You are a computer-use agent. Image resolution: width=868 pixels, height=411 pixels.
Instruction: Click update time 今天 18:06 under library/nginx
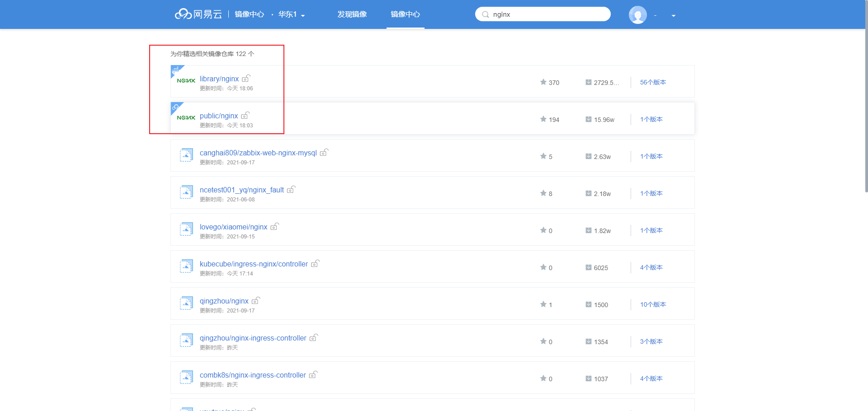pos(240,89)
